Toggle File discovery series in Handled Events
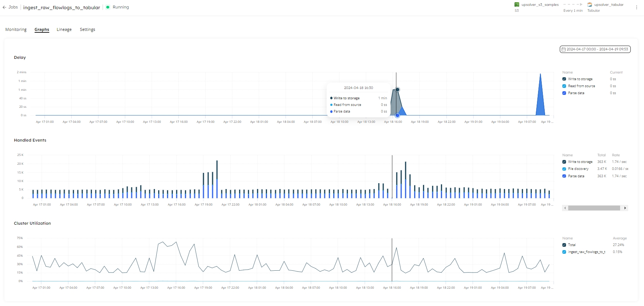Viewport: 644px width, 306px height. click(564, 169)
